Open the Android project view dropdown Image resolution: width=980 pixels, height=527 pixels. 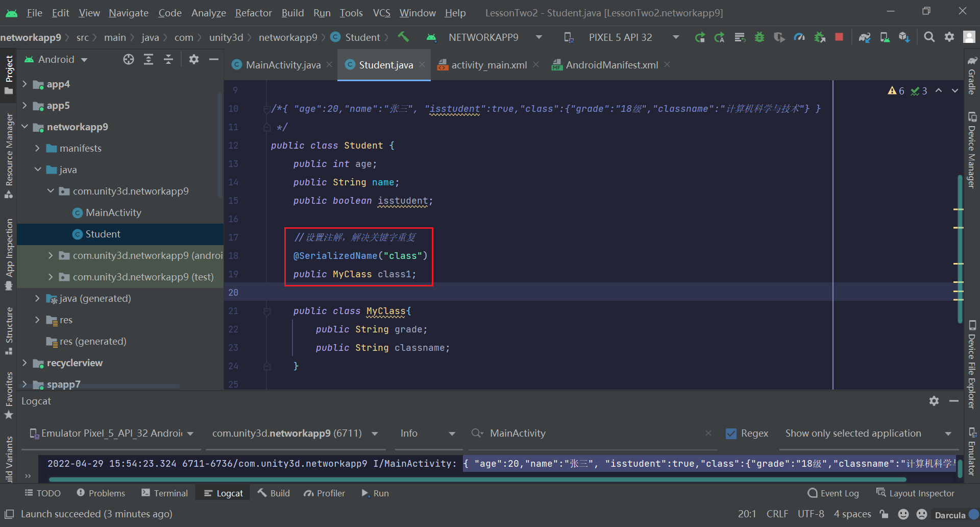tap(56, 60)
